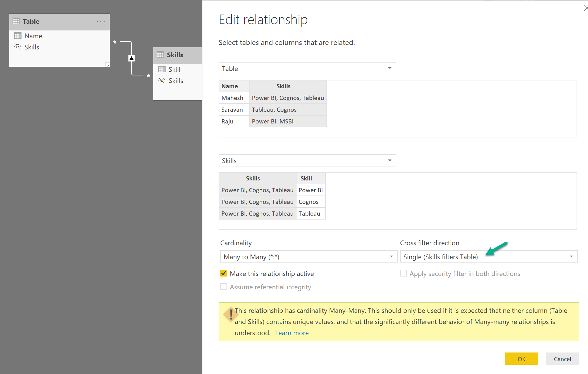Viewport: 588px width, 374px height.
Task: Open the Cardinality dropdown
Action: coord(309,256)
